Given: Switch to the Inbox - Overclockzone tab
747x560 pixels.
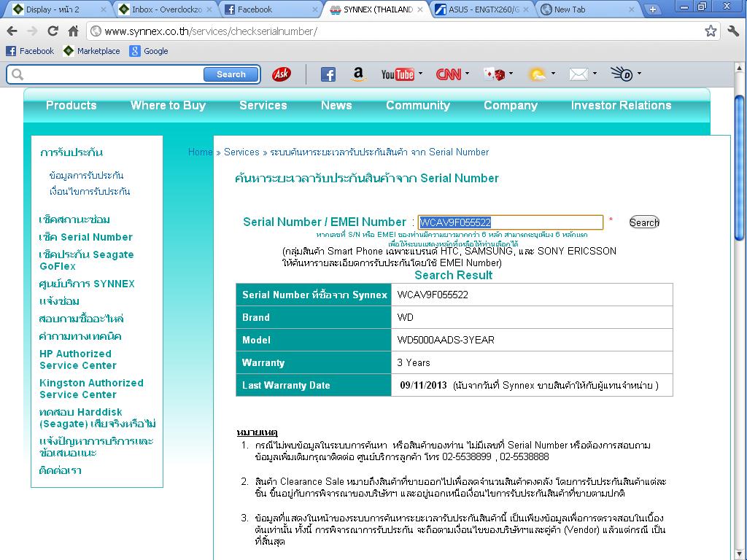Looking at the screenshot, I should tap(165, 9).
